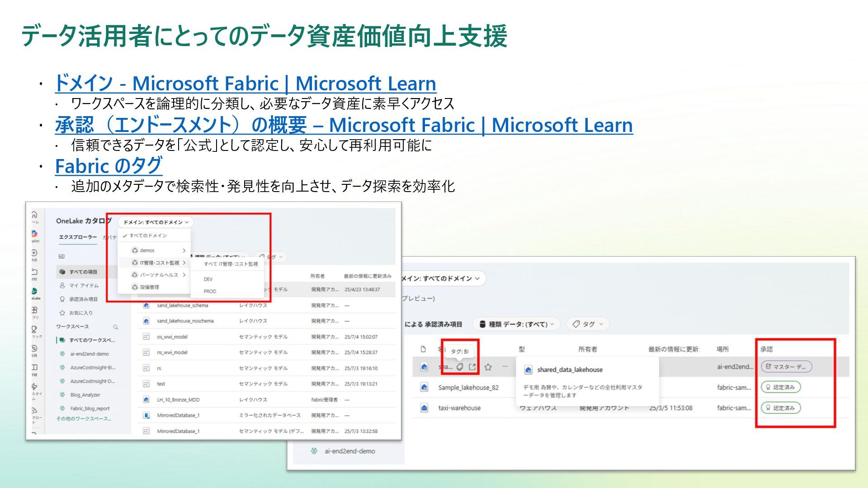Viewport: 868px width, 488px height.
Task: Click the icon of the rs row
Action: point(146,368)
